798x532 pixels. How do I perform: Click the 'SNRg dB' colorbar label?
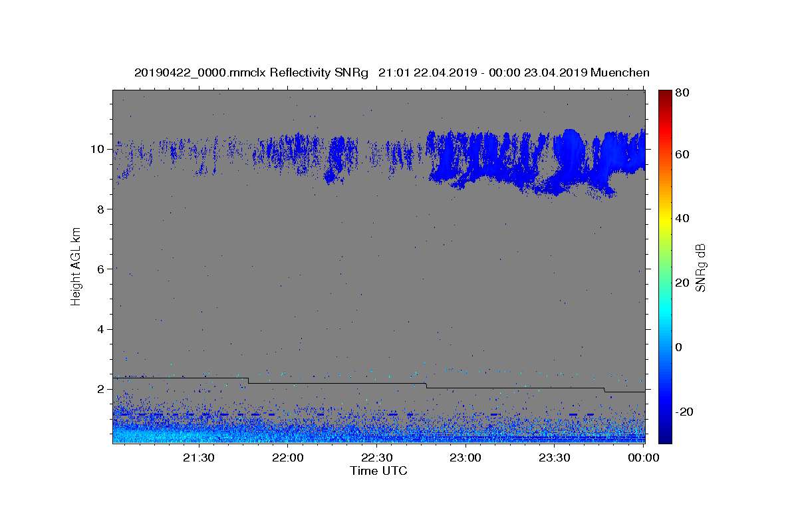click(x=700, y=267)
